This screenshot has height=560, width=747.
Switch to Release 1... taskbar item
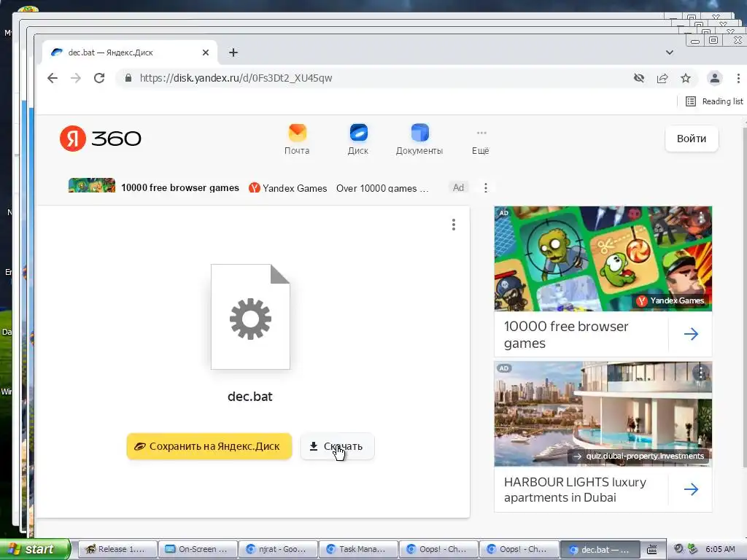[117, 550]
